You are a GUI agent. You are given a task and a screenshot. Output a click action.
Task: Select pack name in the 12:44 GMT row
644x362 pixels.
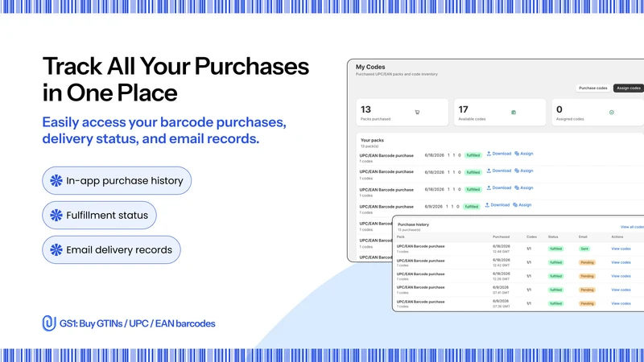(x=420, y=246)
